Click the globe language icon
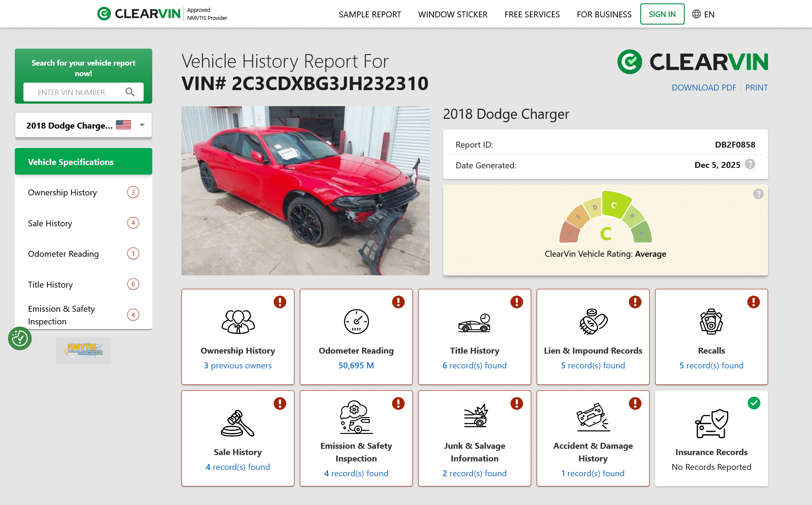This screenshot has width=812, height=505. click(696, 14)
